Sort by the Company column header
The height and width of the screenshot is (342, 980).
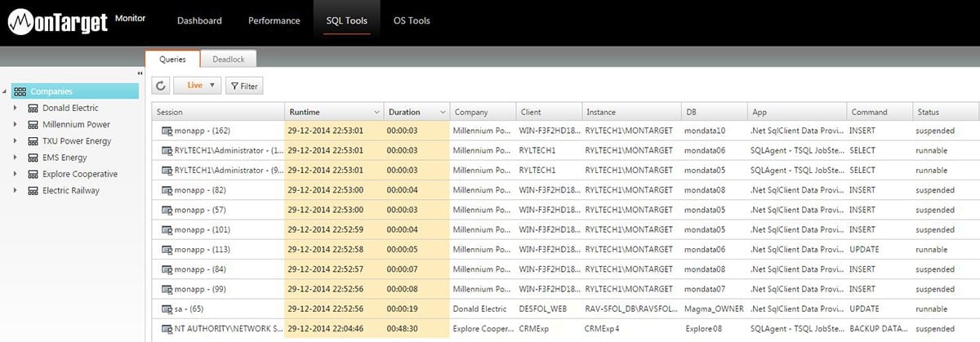[482, 112]
